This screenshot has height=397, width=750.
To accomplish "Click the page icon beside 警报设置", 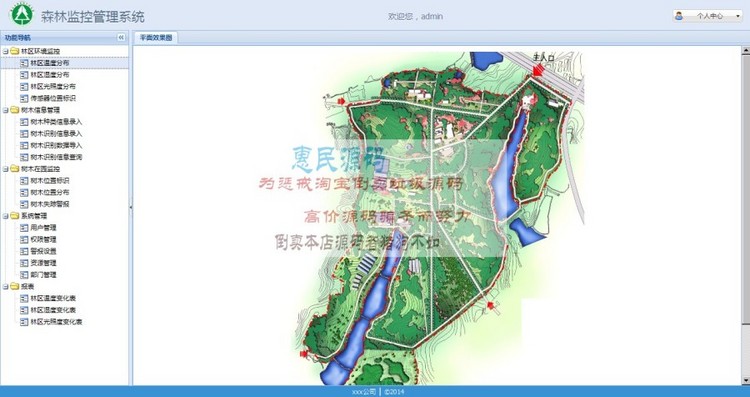I will (x=24, y=251).
